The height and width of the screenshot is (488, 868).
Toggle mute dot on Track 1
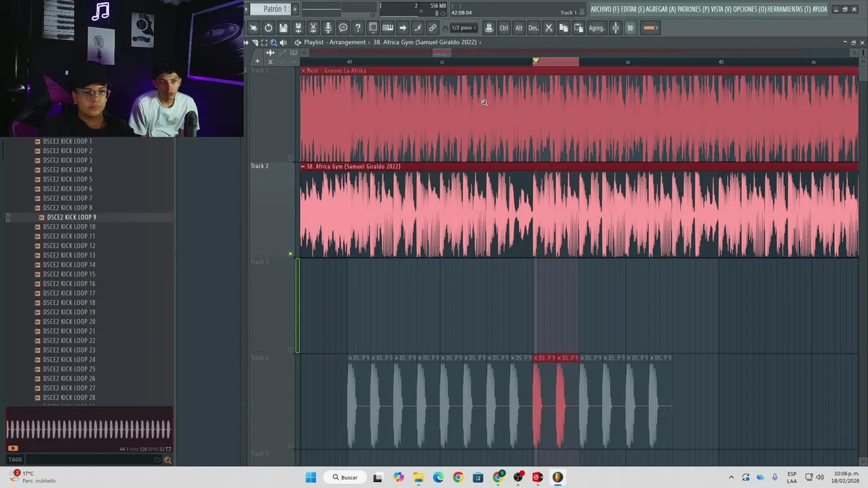(290, 158)
